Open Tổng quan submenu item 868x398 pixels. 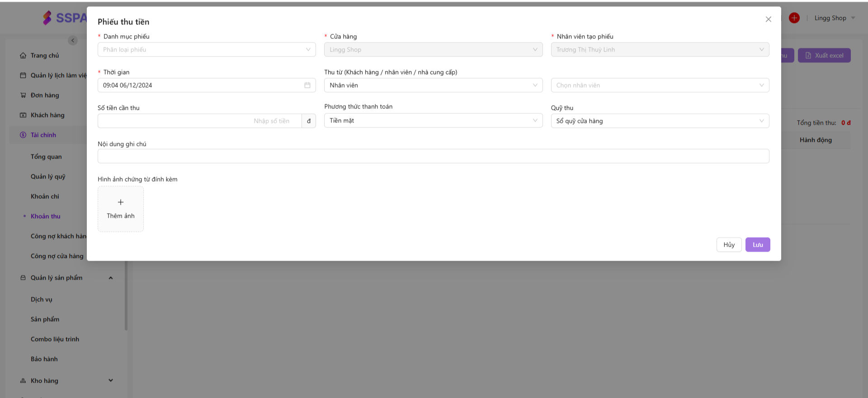click(46, 157)
